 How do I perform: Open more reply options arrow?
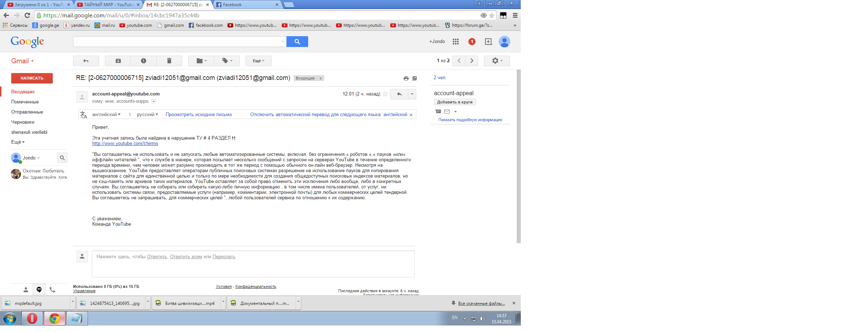pyautogui.click(x=412, y=94)
